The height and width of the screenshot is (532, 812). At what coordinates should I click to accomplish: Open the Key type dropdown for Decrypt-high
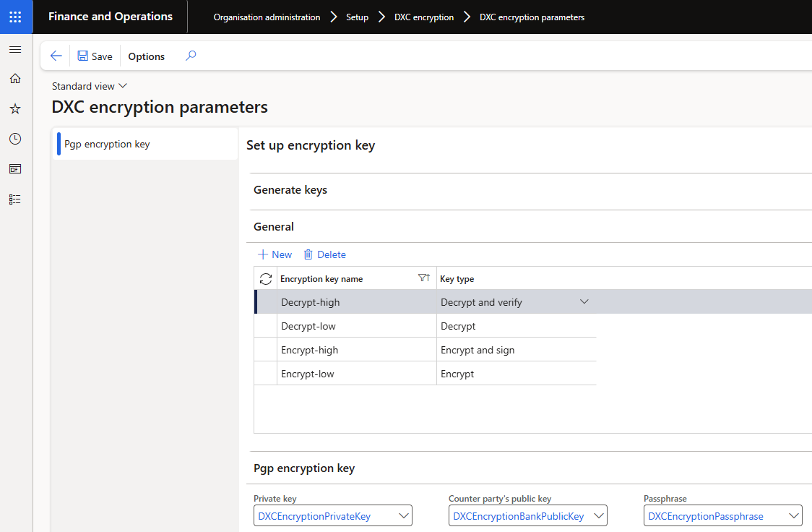tap(584, 301)
